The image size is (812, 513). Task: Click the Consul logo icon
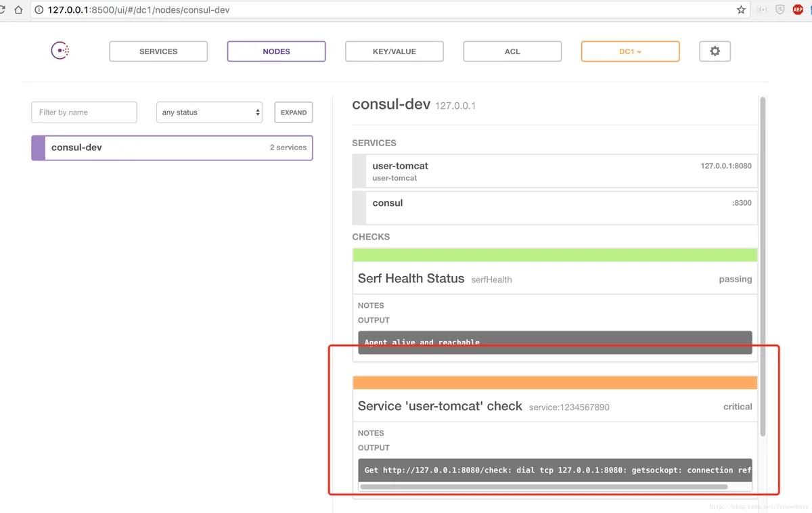point(61,51)
